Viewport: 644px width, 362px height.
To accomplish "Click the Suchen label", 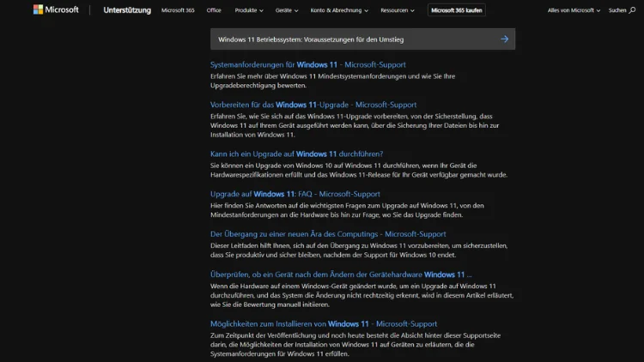I will pyautogui.click(x=617, y=9).
